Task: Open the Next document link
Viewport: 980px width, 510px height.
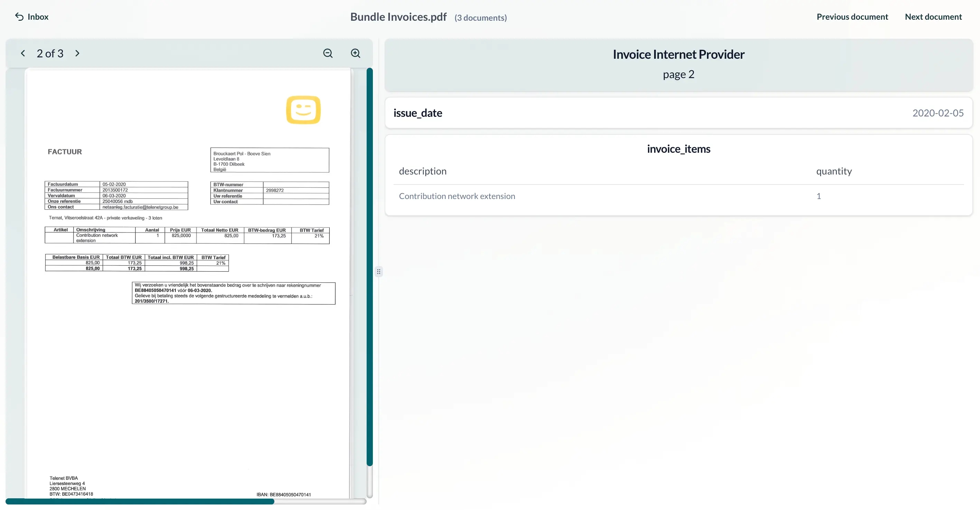Action: pyautogui.click(x=933, y=17)
